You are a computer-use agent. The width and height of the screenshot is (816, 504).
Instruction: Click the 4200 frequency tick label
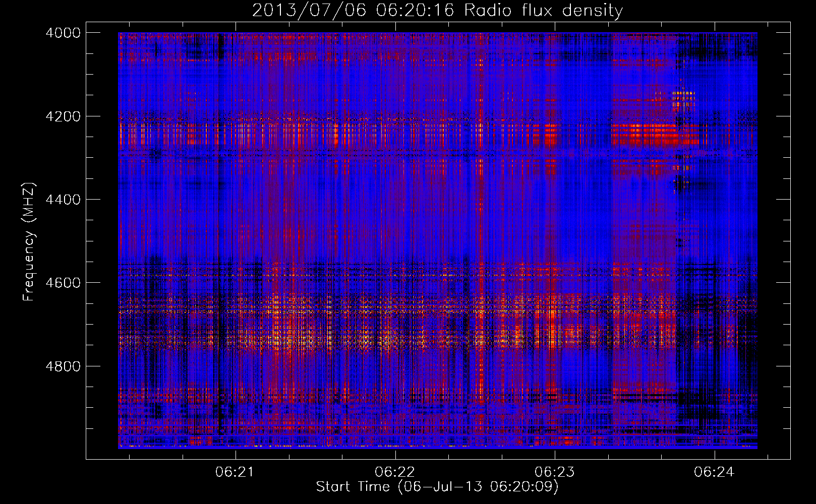coord(63,116)
